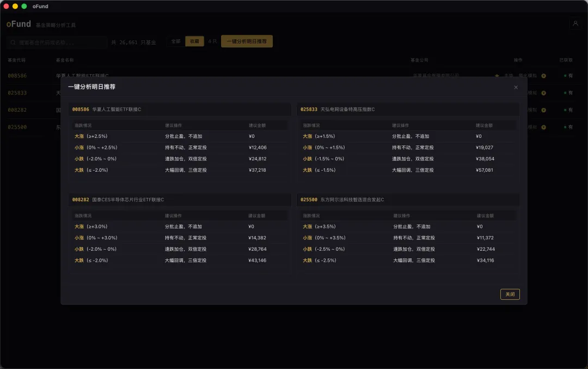The width and height of the screenshot is (588, 369).
Task: Click the 关闭 button in the dialog
Action: coord(510,294)
